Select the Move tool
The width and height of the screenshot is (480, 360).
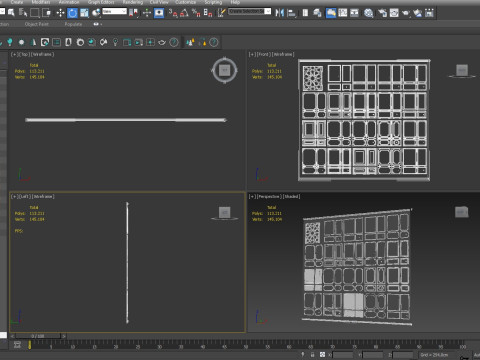pyautogui.click(x=60, y=13)
